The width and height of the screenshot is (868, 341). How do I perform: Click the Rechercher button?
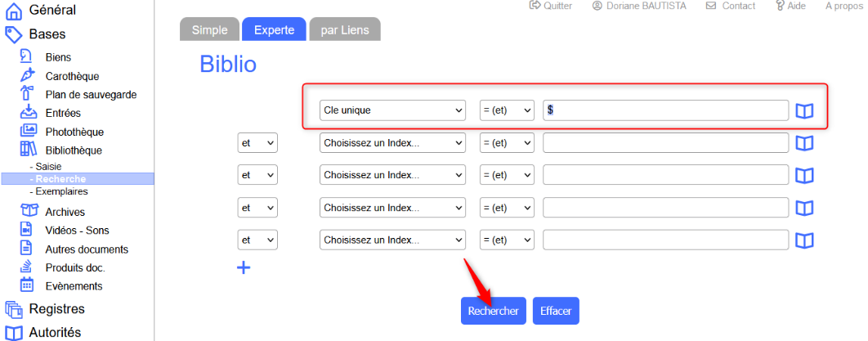[x=493, y=311]
